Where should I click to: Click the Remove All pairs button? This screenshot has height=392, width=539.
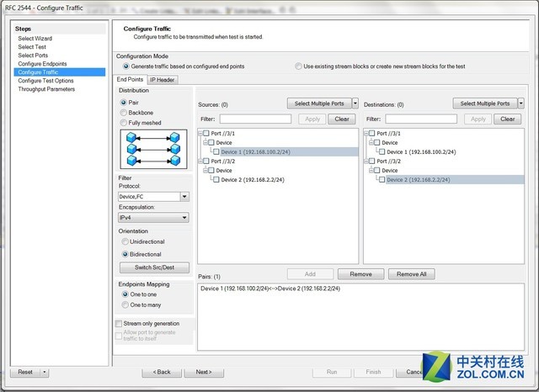coord(411,274)
